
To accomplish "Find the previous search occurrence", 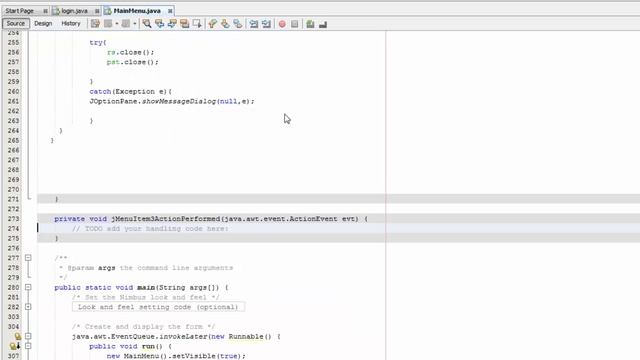I will 159,24.
